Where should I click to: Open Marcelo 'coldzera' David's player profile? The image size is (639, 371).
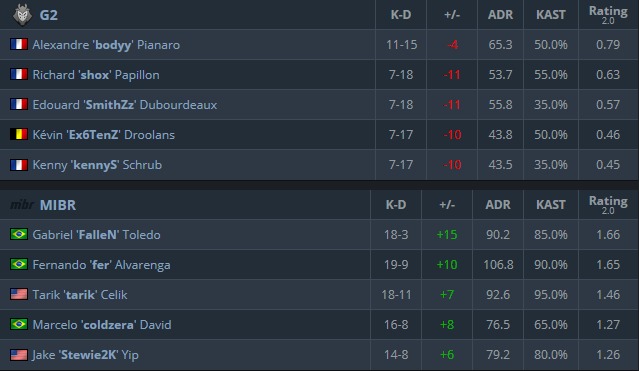(x=102, y=325)
